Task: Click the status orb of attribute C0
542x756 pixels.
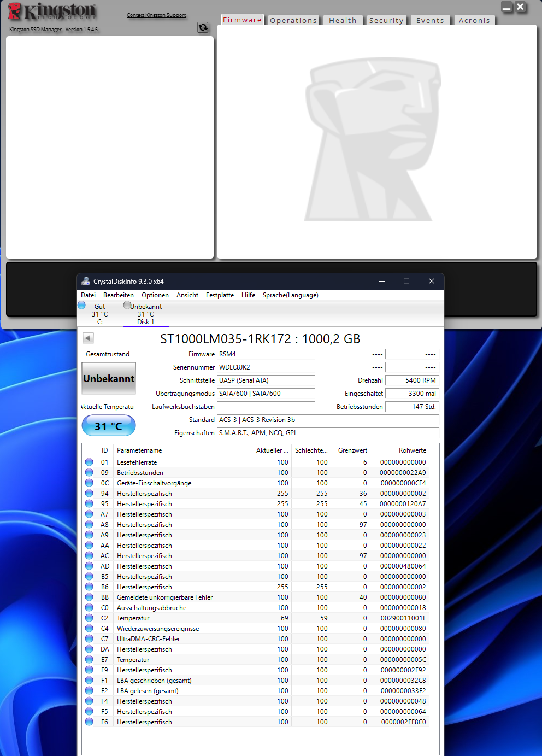Action: pos(89,607)
